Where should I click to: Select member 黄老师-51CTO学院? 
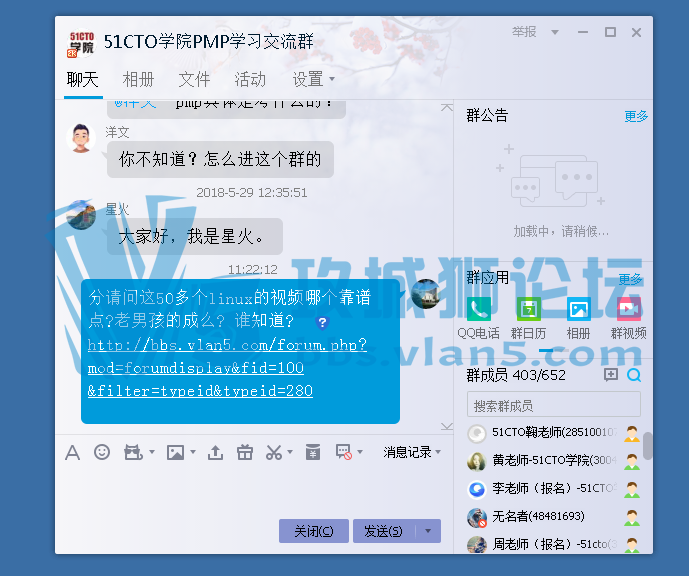pos(554,461)
